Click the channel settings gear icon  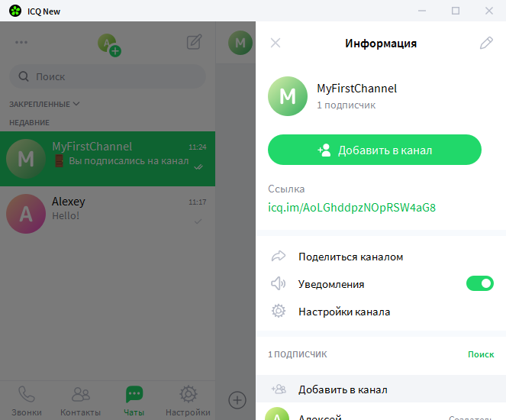[279, 312]
